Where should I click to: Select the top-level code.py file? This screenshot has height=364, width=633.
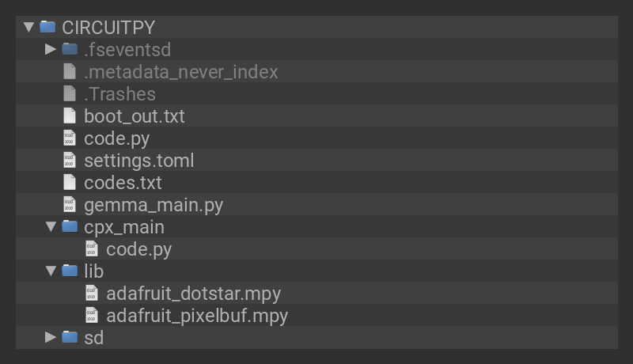(x=116, y=138)
